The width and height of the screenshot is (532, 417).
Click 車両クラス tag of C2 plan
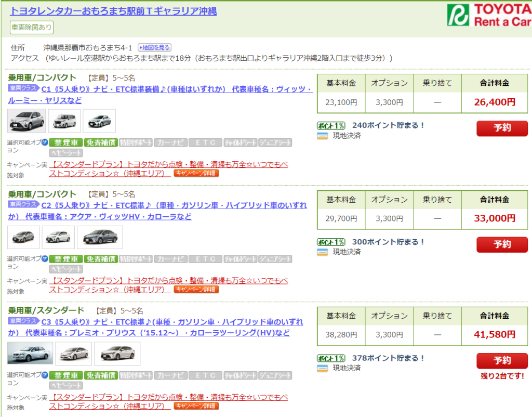coord(23,204)
